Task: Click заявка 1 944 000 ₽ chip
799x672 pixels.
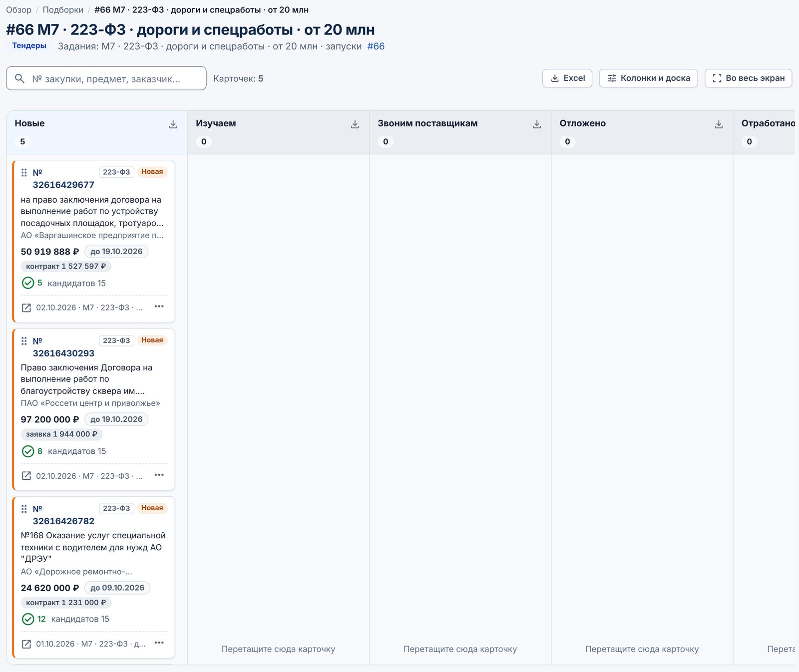Action: tap(61, 434)
